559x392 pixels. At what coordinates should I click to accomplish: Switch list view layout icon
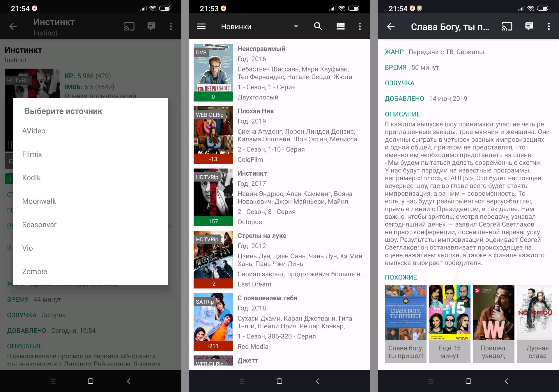tap(340, 26)
